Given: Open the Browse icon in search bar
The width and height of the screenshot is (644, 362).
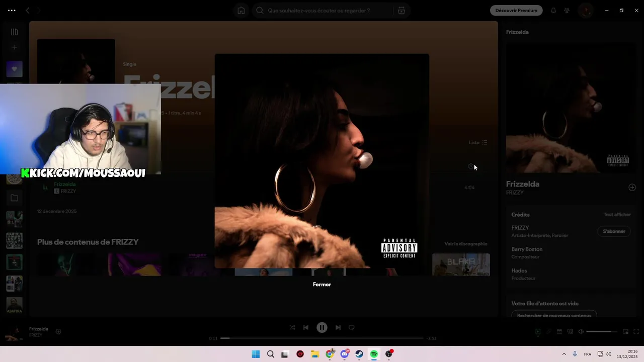Looking at the screenshot, I should click(x=401, y=11).
